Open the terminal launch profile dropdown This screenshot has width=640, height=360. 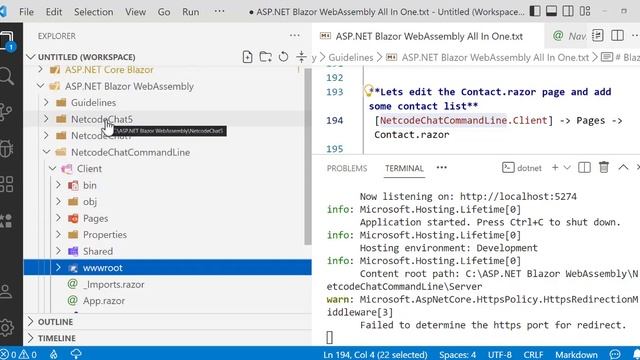pyautogui.click(x=567, y=167)
